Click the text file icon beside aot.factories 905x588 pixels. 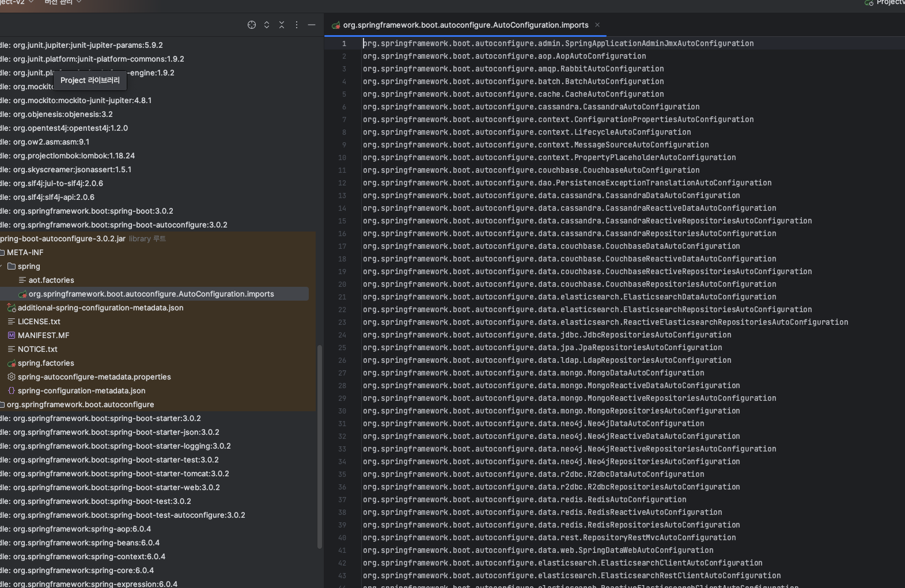pos(22,280)
